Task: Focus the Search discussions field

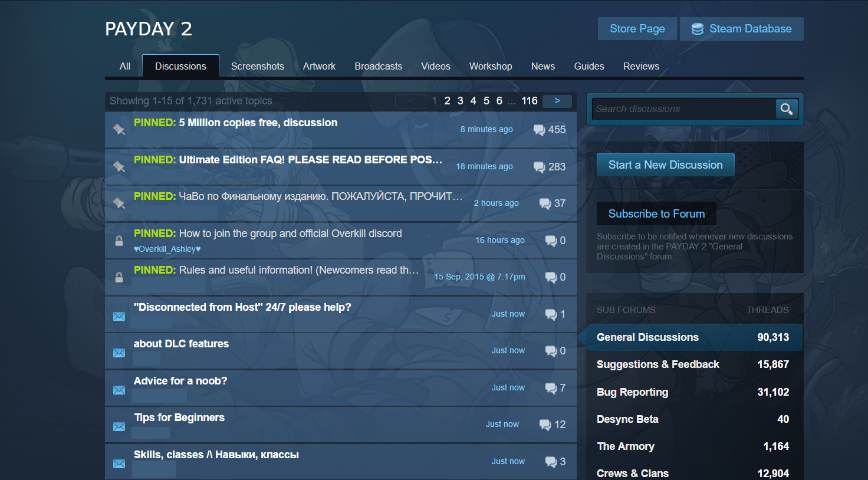Action: (x=684, y=109)
